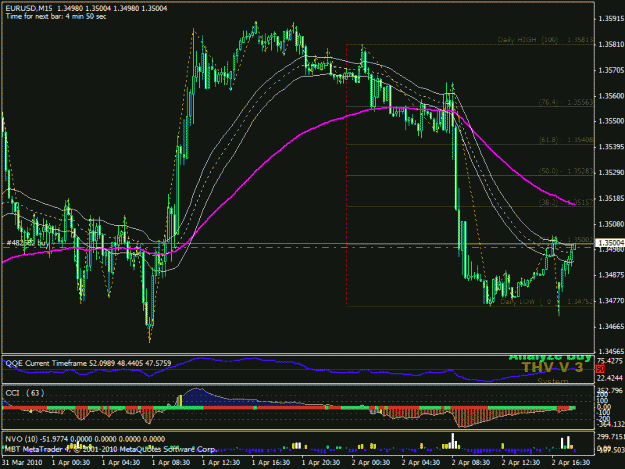Click the '1 Apr 20:30' time axis label

click(x=321, y=463)
